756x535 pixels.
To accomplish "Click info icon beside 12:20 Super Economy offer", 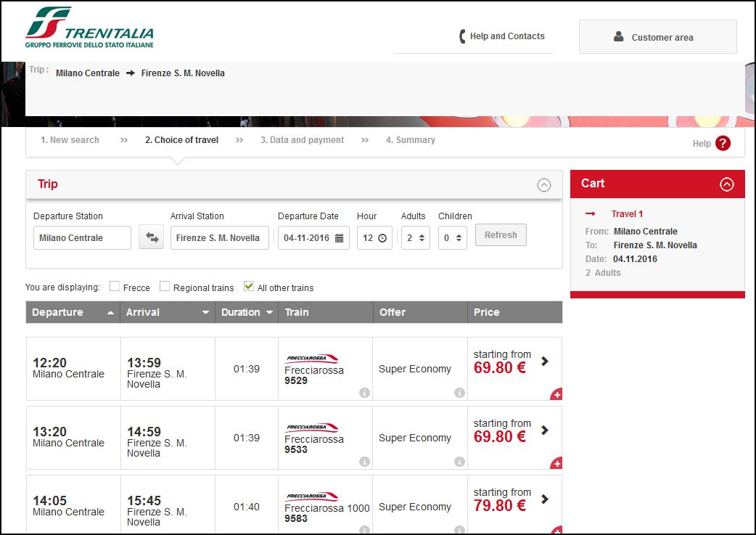I will point(459,393).
